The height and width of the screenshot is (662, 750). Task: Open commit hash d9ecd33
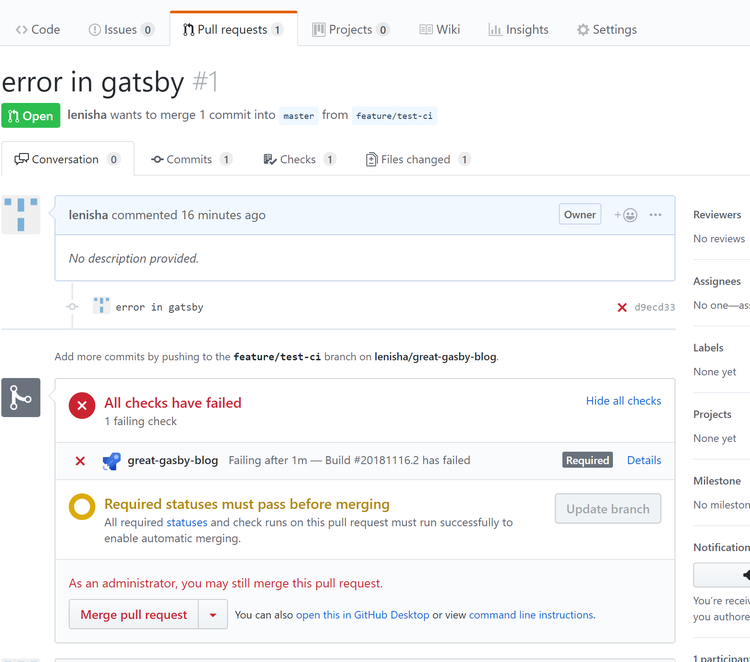pyautogui.click(x=654, y=307)
